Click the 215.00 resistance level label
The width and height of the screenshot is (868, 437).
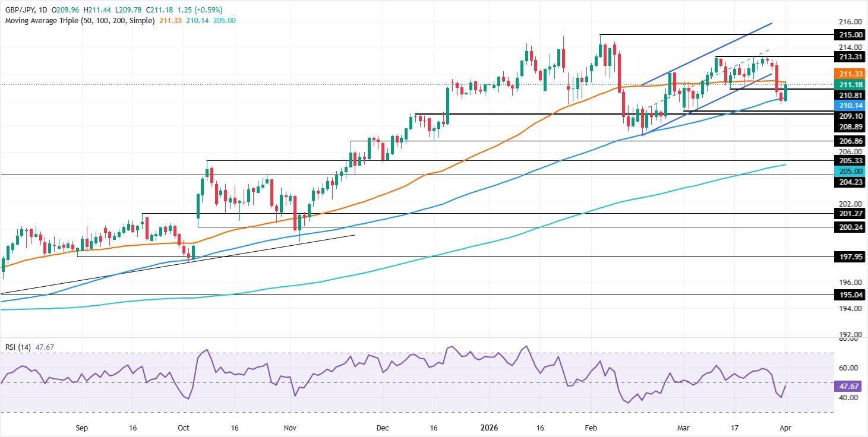[850, 35]
